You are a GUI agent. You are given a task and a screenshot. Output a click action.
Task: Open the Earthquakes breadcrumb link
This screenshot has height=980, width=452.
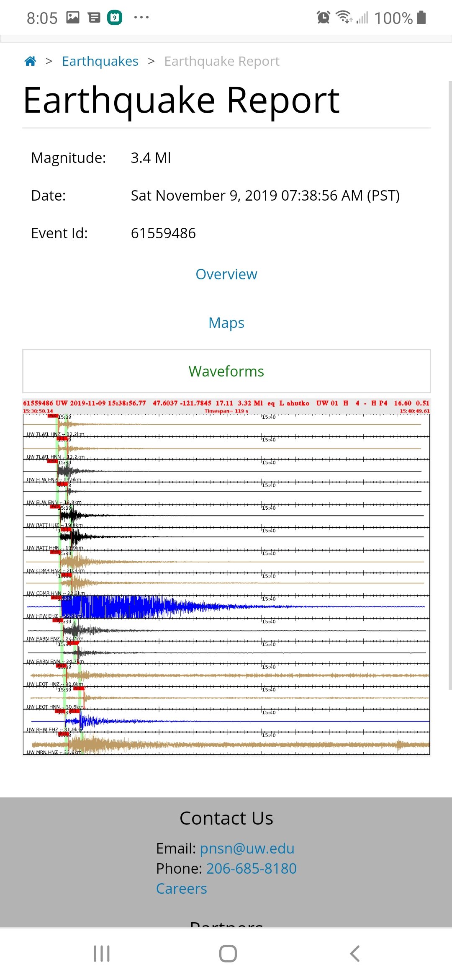pos(100,61)
